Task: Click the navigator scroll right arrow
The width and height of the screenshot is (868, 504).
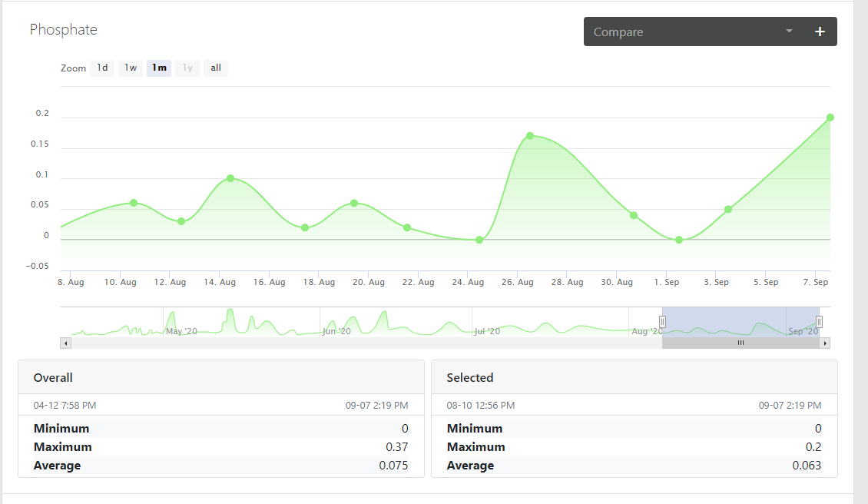Action: (x=825, y=343)
